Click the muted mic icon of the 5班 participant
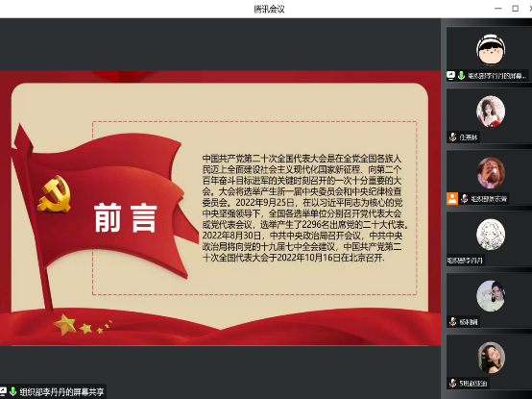The height and width of the screenshot is (399, 532). point(452,383)
